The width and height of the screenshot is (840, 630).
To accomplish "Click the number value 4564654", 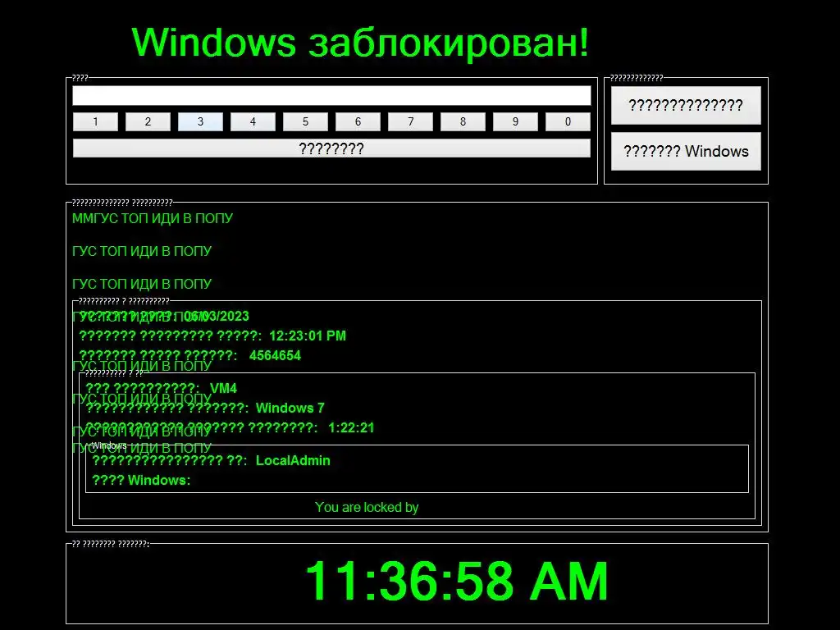I will tap(275, 356).
